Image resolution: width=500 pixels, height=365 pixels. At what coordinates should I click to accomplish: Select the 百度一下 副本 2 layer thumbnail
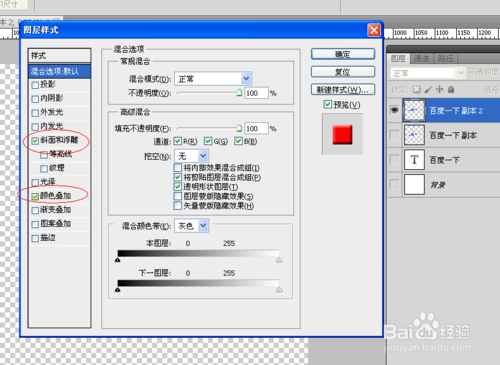click(414, 110)
